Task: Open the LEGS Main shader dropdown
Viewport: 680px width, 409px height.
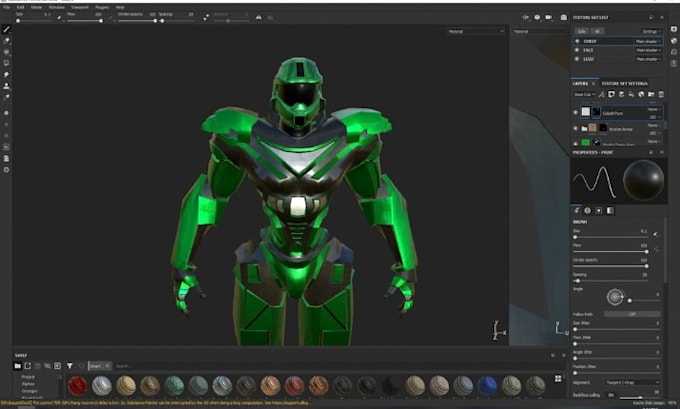Action: point(648,59)
